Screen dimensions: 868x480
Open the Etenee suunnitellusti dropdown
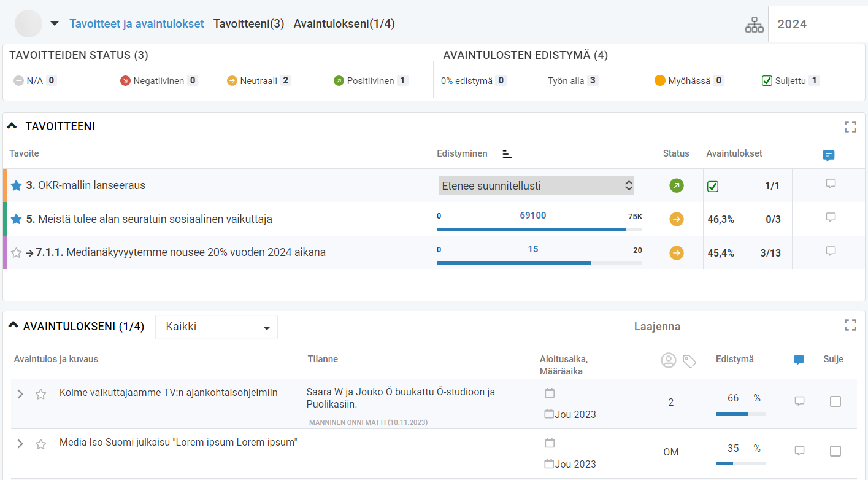[536, 185]
